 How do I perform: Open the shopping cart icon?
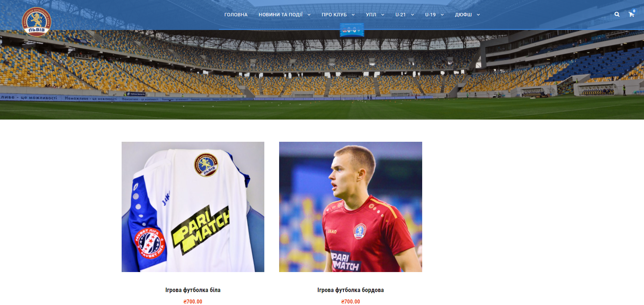[631, 14]
